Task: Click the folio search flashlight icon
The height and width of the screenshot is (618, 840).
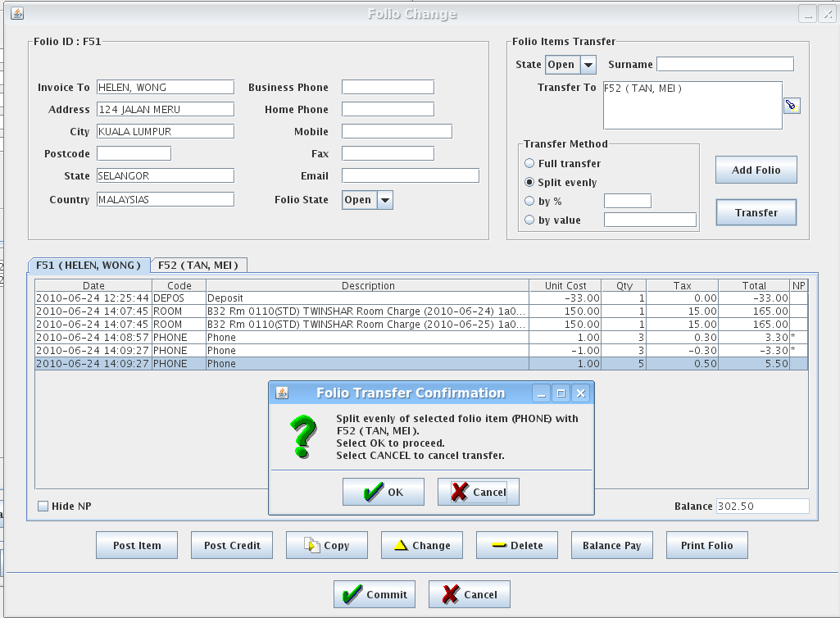Action: point(792,106)
